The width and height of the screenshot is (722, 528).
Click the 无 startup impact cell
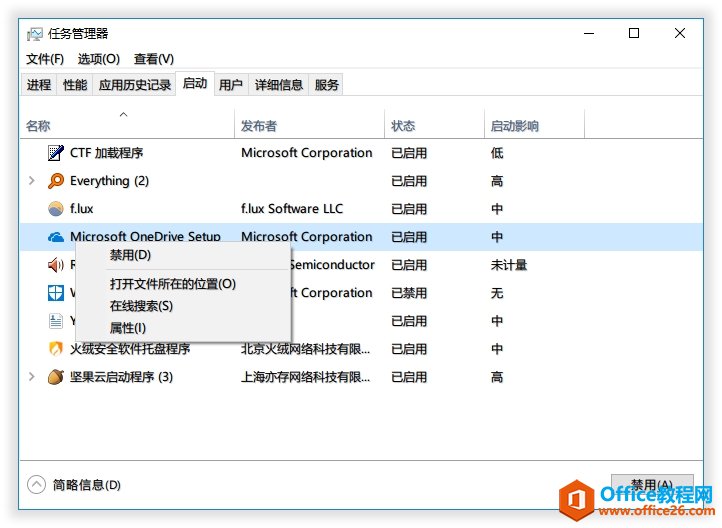pos(497,293)
